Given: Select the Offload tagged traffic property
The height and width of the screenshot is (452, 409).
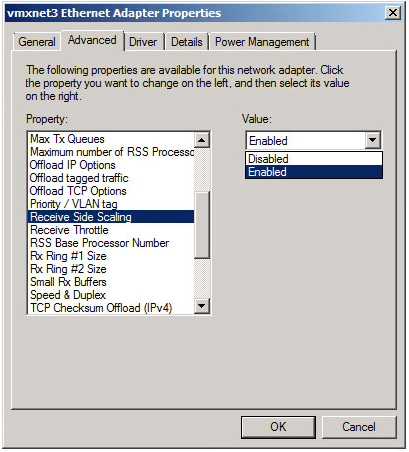Looking at the screenshot, I should pos(111,178).
